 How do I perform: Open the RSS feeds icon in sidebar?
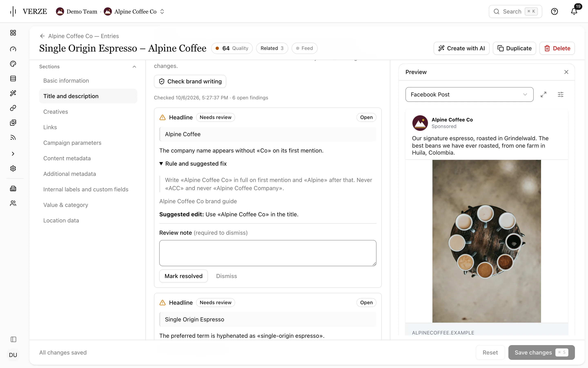click(x=13, y=138)
